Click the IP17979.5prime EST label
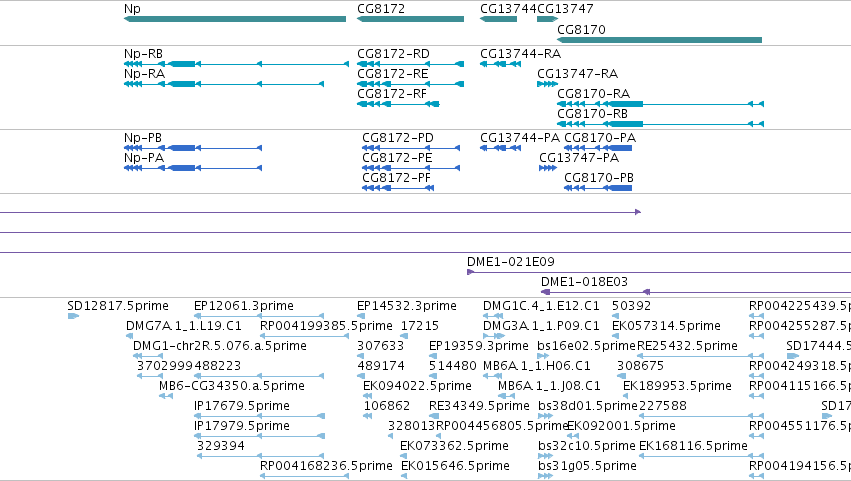This screenshot has width=851, height=481. [x=242, y=426]
